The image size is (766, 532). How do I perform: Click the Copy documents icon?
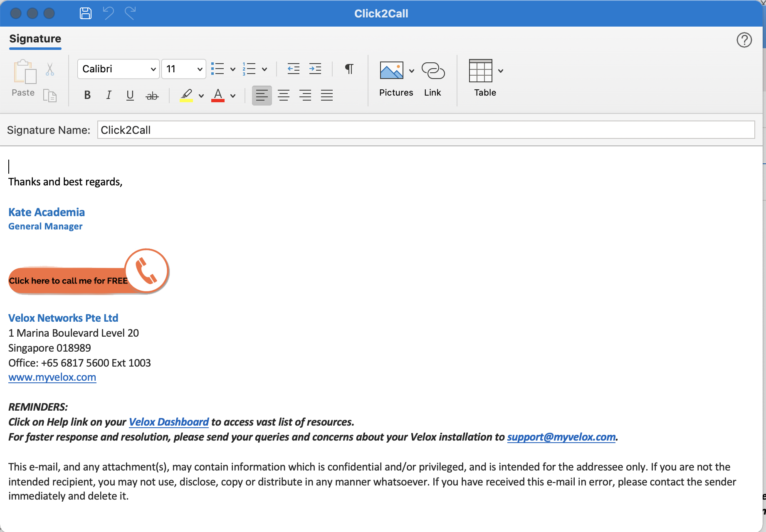pos(50,96)
